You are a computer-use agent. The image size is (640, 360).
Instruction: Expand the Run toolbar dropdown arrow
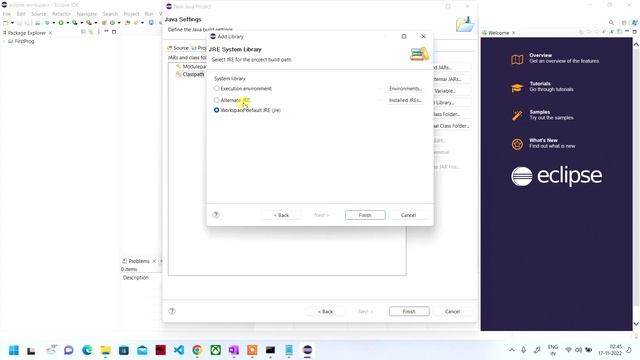click(x=67, y=23)
